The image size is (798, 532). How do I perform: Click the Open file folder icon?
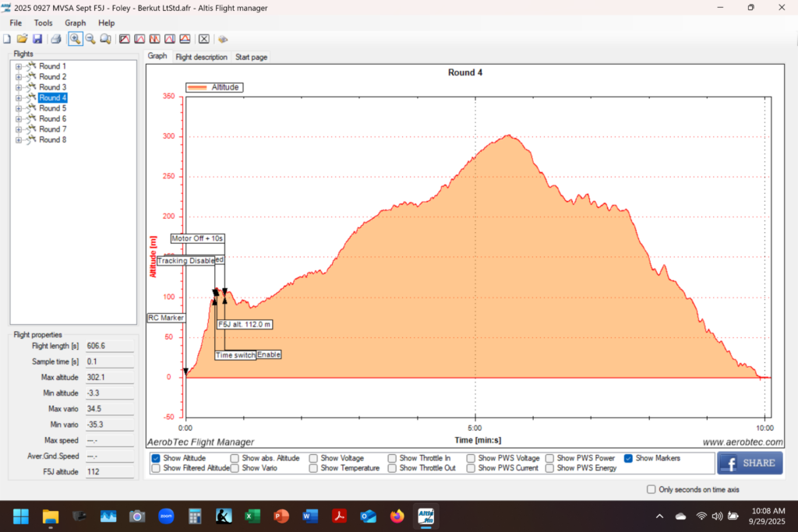[22, 39]
